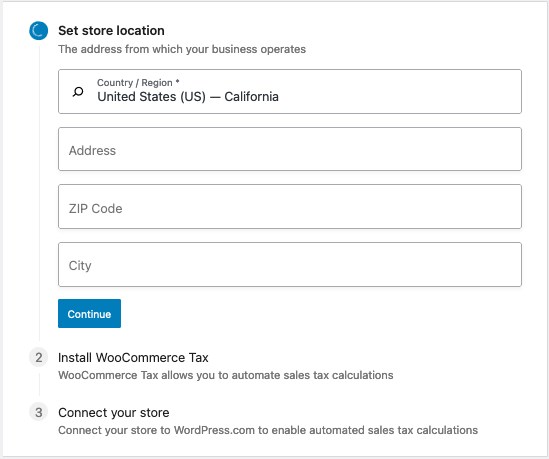Open the Country / Region dropdown
The image size is (549, 459).
tap(290, 91)
